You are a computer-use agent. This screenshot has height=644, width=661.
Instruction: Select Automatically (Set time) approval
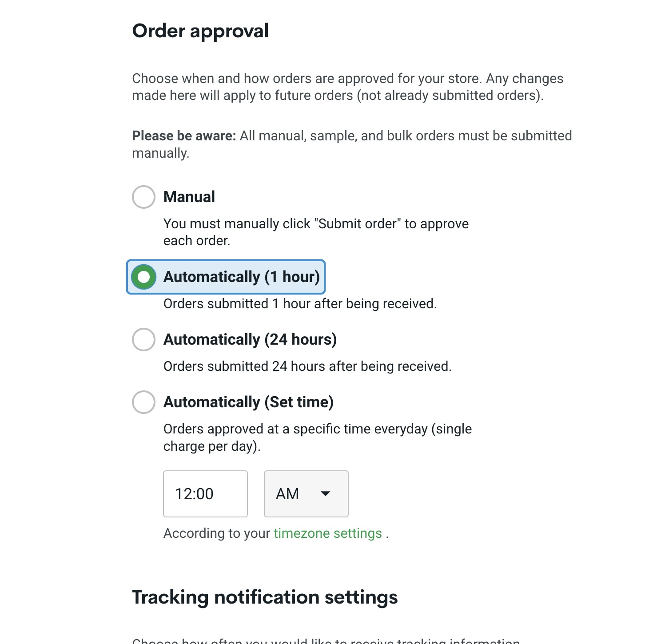[x=143, y=402]
